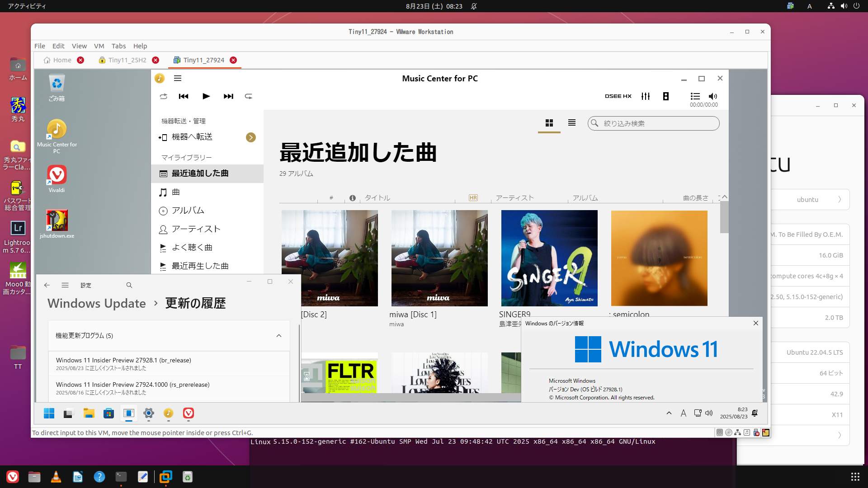Show hidden tray icons chevron in Windows
The image size is (868, 488).
(669, 413)
